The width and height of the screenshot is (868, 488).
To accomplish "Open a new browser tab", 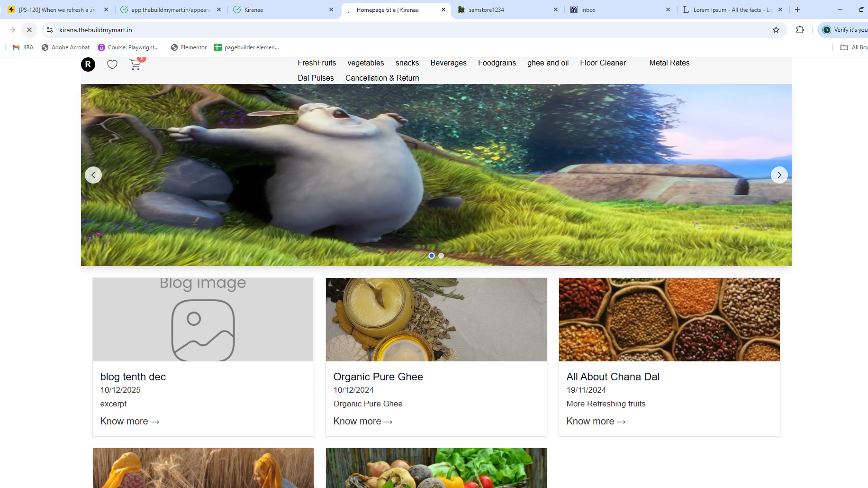I will 797,9.
